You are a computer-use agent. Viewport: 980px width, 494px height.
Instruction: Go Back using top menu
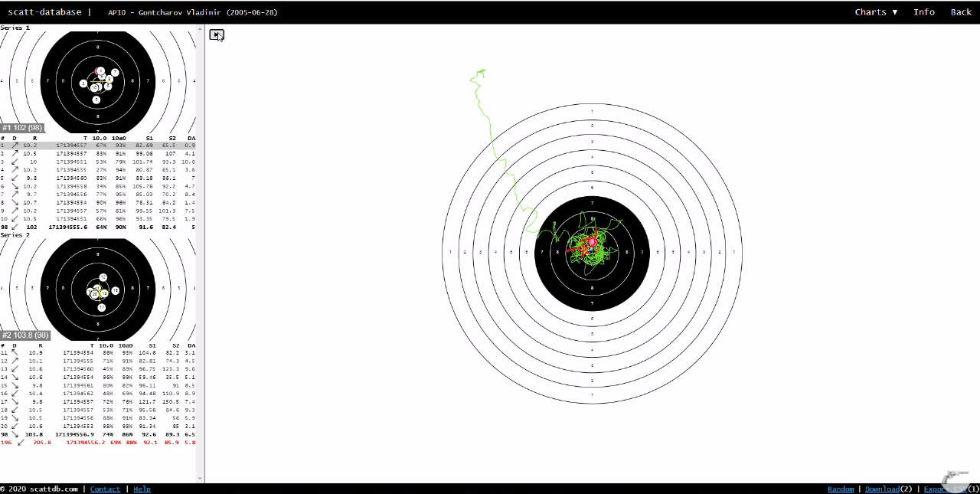pos(960,12)
